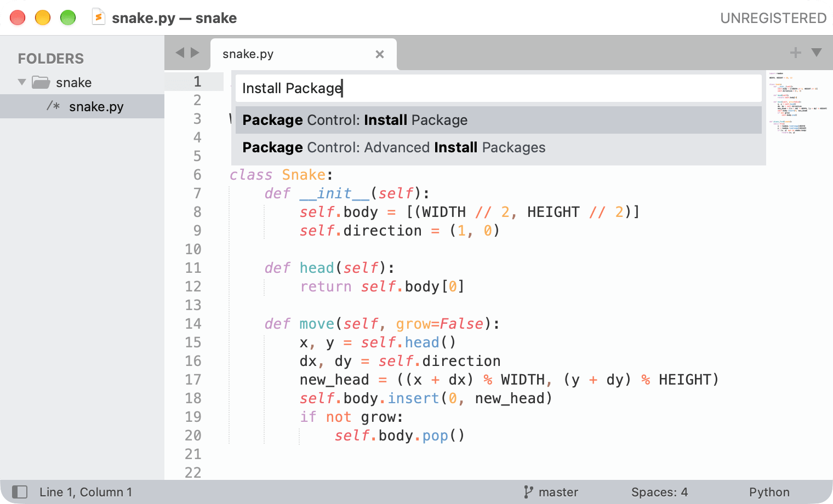Click the "def move(self, grow=False):" line
The image size is (833, 504).
(382, 324)
